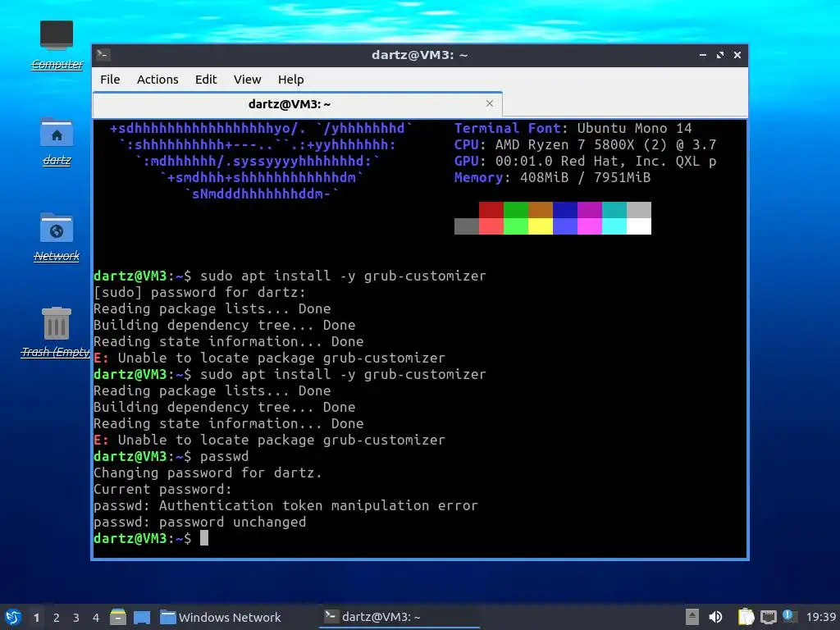Click the terminal icon in the title bar
This screenshot has width=840, height=630.
(103, 55)
